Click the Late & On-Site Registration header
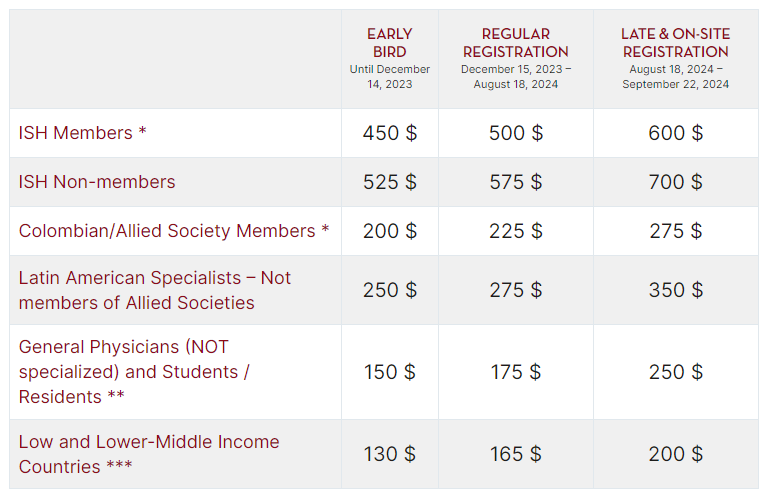The height and width of the screenshot is (495, 767). click(x=676, y=58)
